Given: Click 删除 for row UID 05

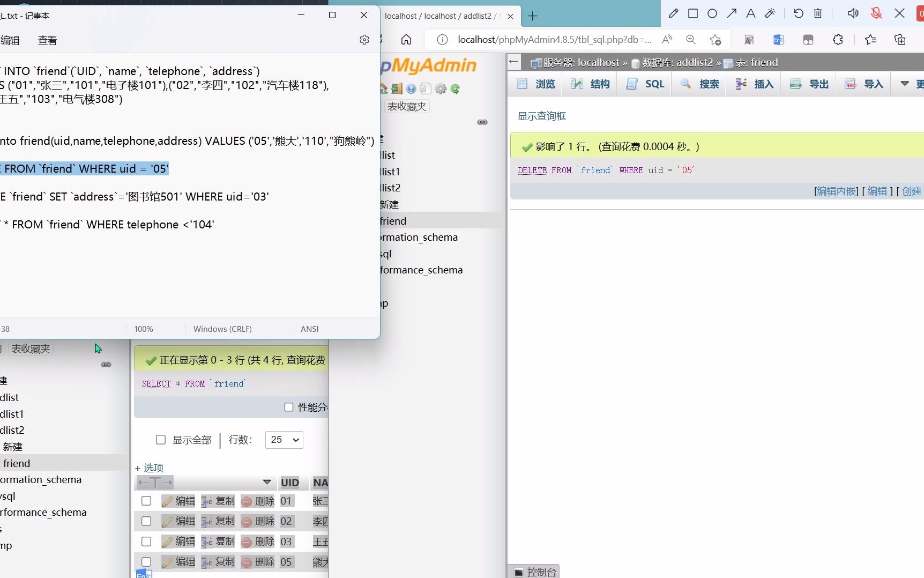Looking at the screenshot, I should tap(258, 562).
